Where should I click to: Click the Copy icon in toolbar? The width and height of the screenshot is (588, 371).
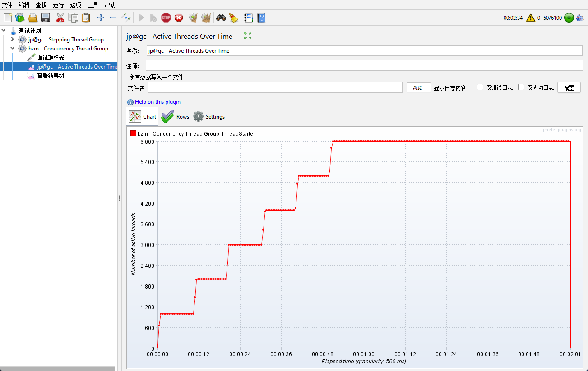point(73,18)
